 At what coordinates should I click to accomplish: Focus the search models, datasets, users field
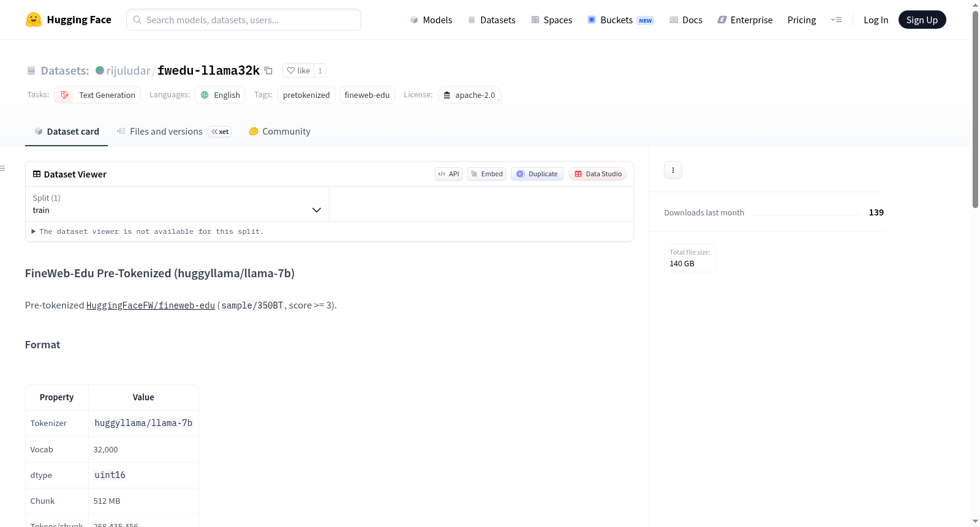click(244, 20)
